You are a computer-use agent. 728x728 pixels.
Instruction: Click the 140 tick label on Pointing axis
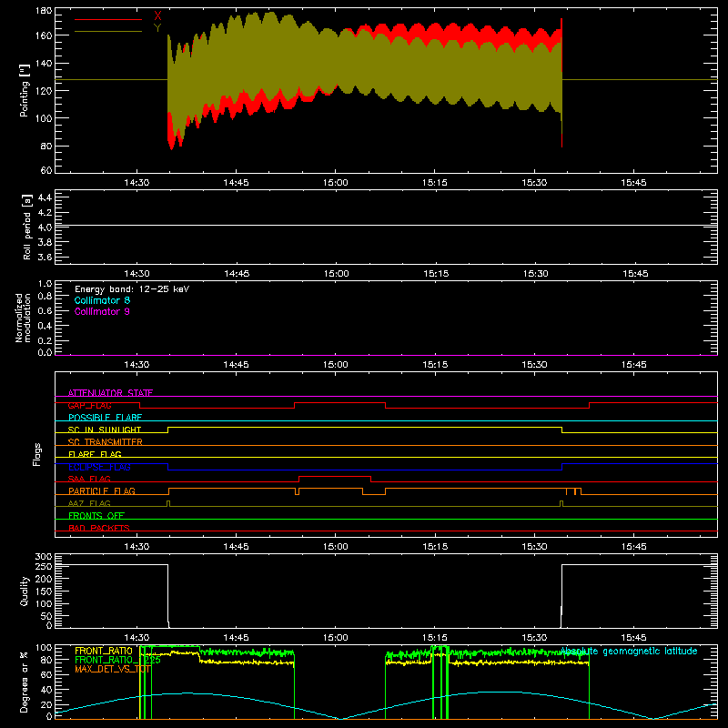(44, 63)
